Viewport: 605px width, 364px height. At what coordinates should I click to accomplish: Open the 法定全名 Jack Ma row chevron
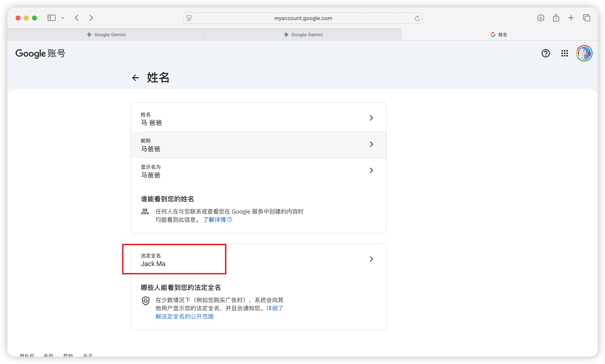tap(371, 259)
